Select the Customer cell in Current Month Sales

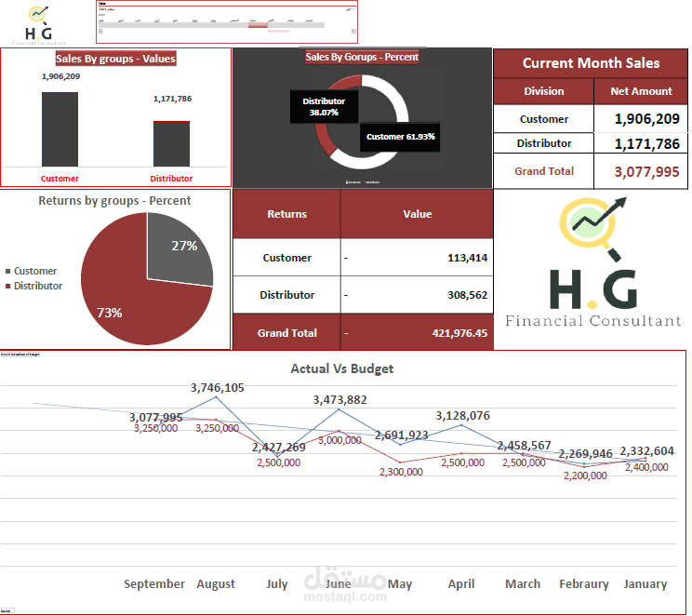(544, 119)
